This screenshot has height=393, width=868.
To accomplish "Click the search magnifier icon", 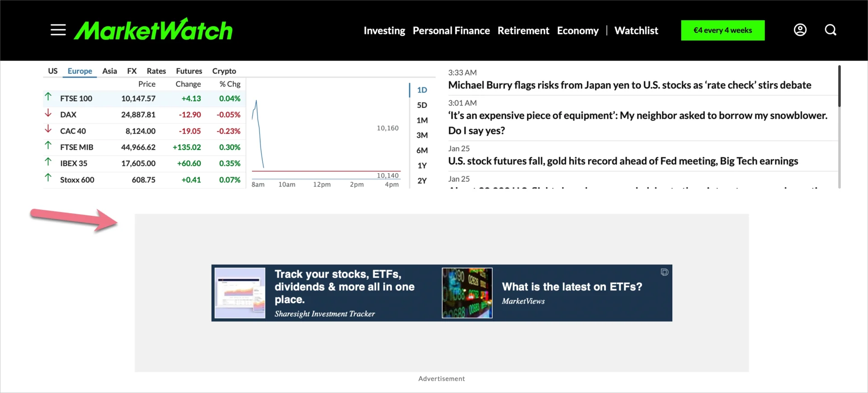I will 830,30.
